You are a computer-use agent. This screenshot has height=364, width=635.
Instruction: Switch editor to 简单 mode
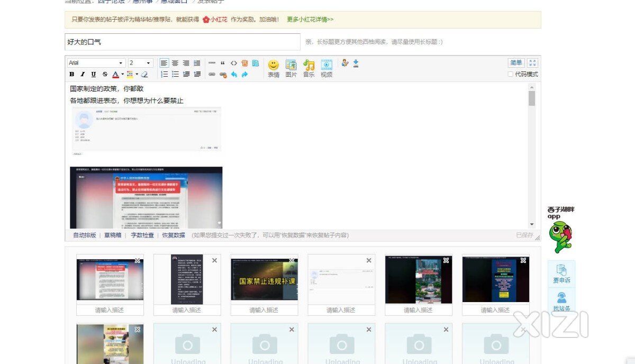[516, 63]
